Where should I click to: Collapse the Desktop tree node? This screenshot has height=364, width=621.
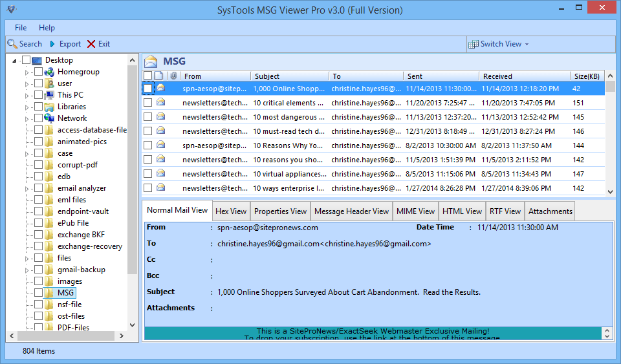(15, 61)
